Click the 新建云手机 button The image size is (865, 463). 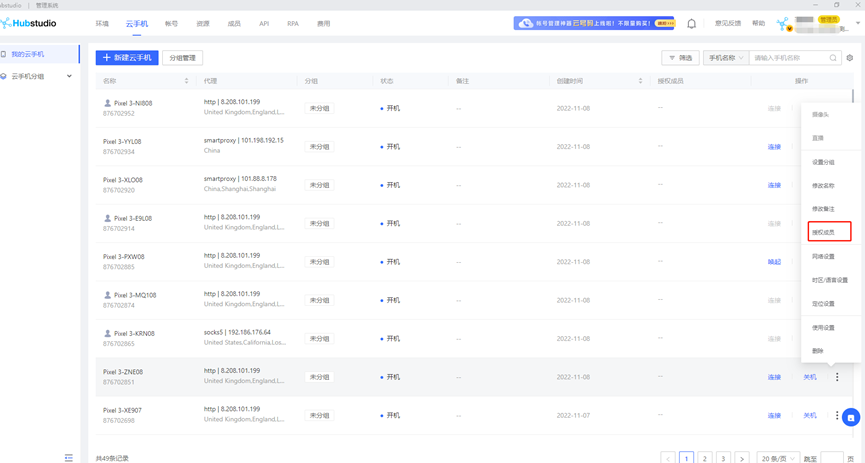point(127,58)
